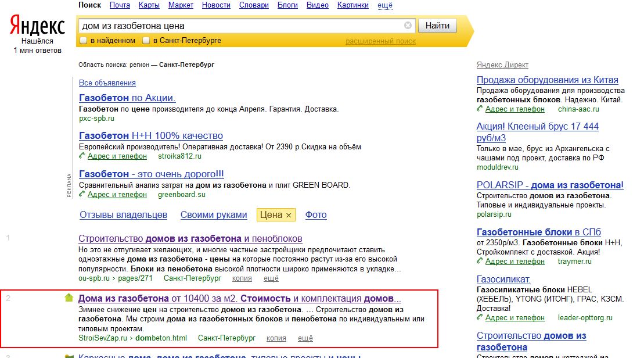Click 'Адрес и телефон' for stroika812.ru
Image resolution: width=644 pixels, height=358 pixels.
click(117, 156)
